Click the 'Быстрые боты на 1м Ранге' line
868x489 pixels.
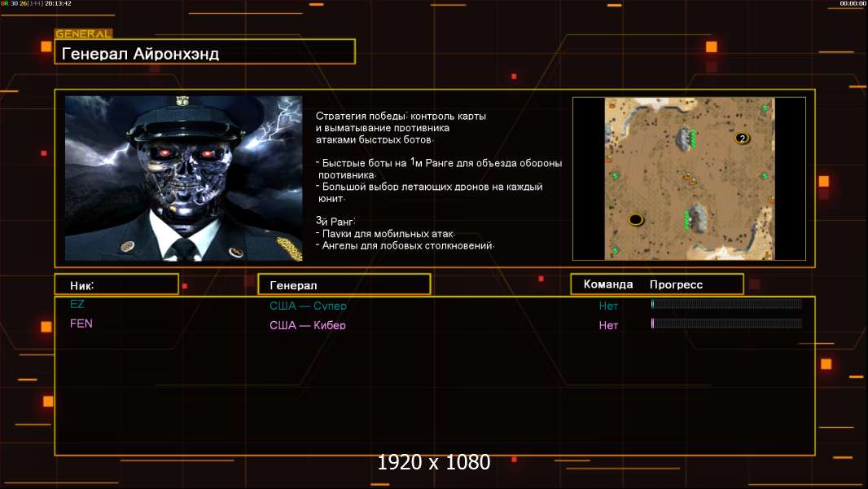coord(439,169)
